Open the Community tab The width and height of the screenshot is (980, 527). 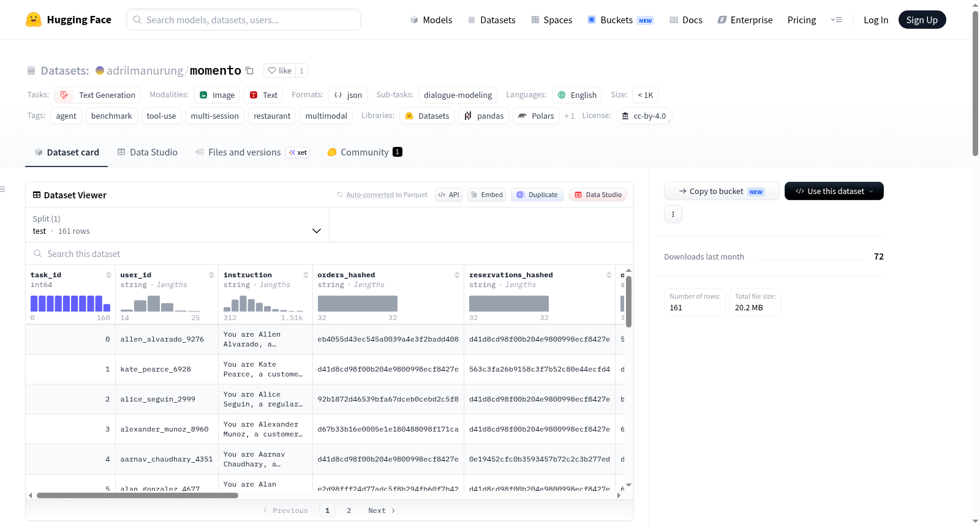point(365,152)
